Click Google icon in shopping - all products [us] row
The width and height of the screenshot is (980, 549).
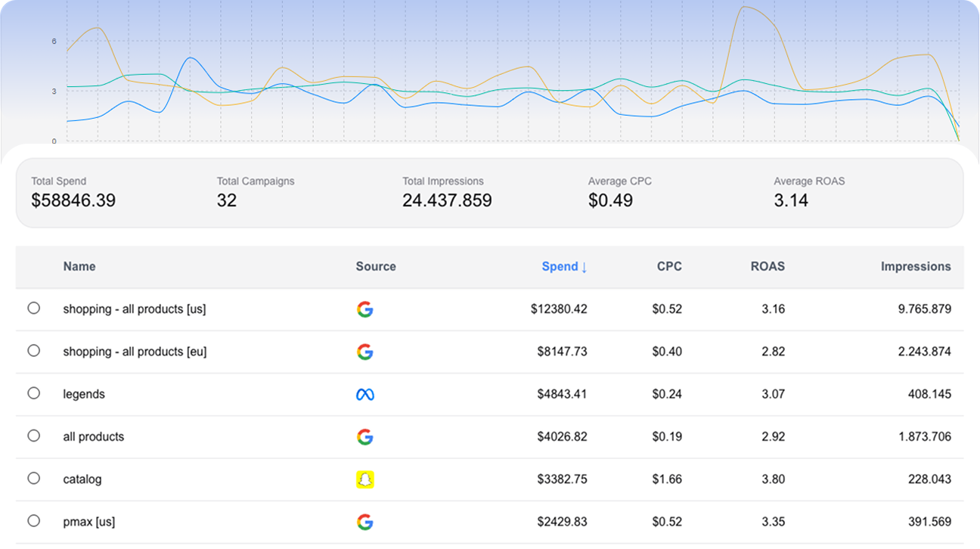pos(365,309)
